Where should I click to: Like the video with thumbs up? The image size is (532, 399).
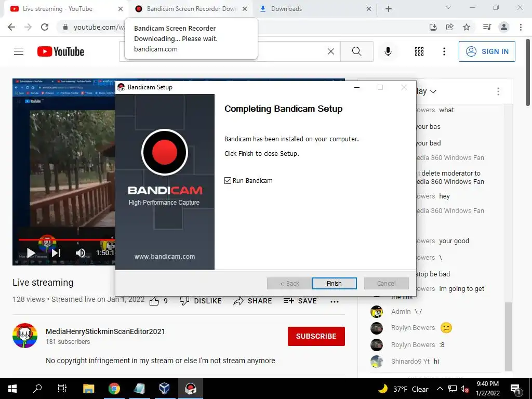point(154,301)
